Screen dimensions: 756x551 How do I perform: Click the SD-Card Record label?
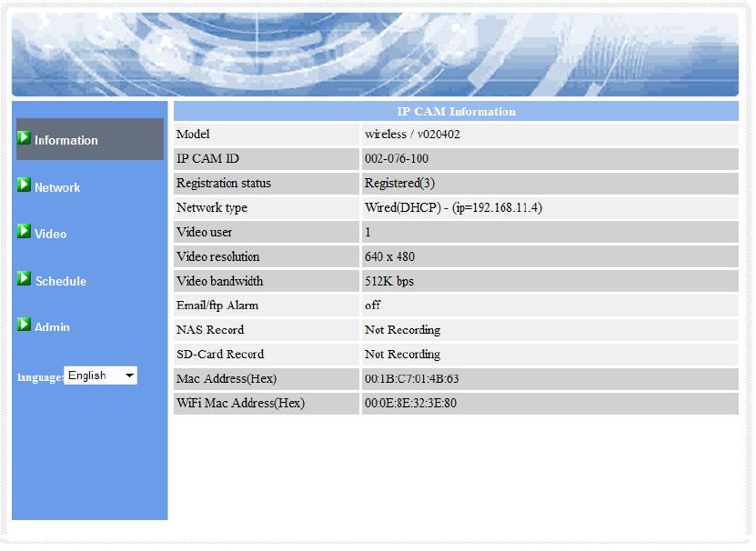coord(220,355)
